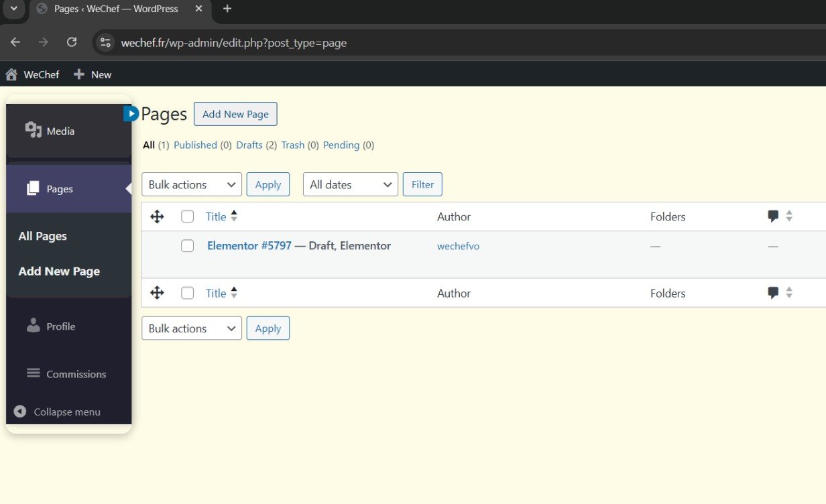This screenshot has width=826, height=504.
Task: Check the Elementor #5797 row checkbox
Action: pyautogui.click(x=188, y=246)
